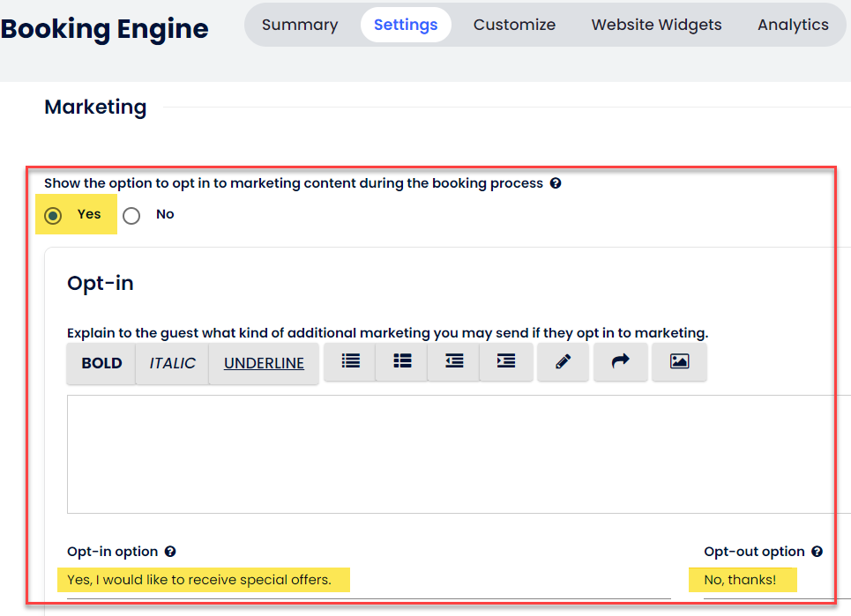Open the Summary tab

(300, 25)
